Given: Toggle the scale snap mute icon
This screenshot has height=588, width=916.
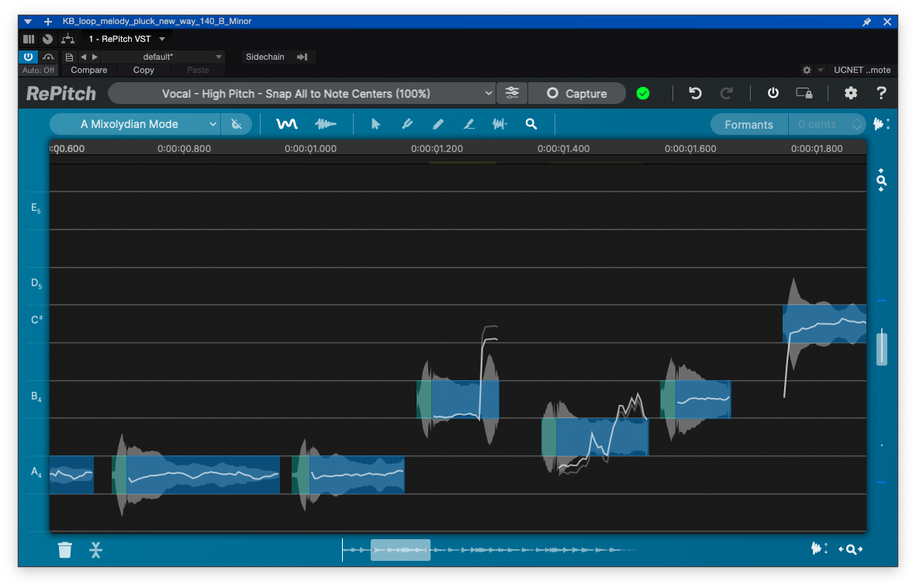Looking at the screenshot, I should (237, 124).
